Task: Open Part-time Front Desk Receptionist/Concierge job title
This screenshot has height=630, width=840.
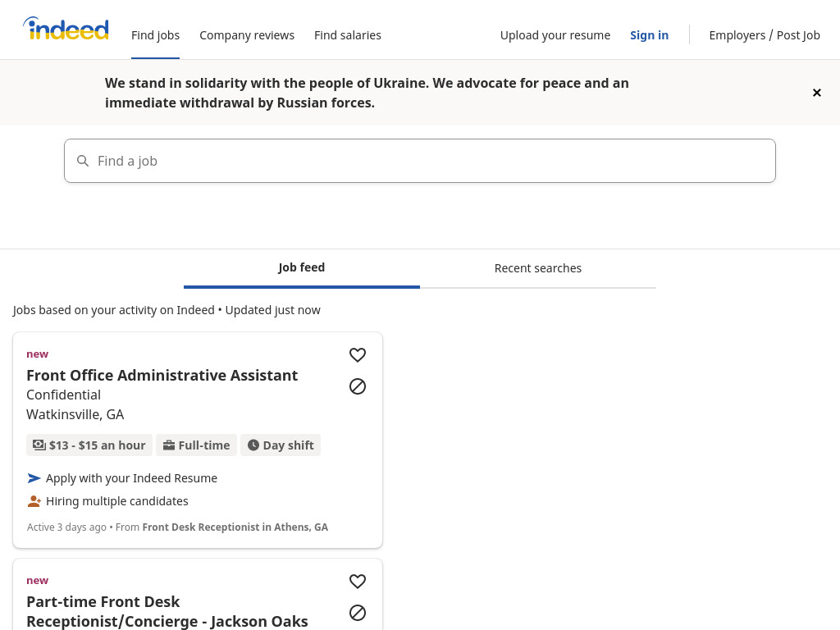Action: pos(167,611)
